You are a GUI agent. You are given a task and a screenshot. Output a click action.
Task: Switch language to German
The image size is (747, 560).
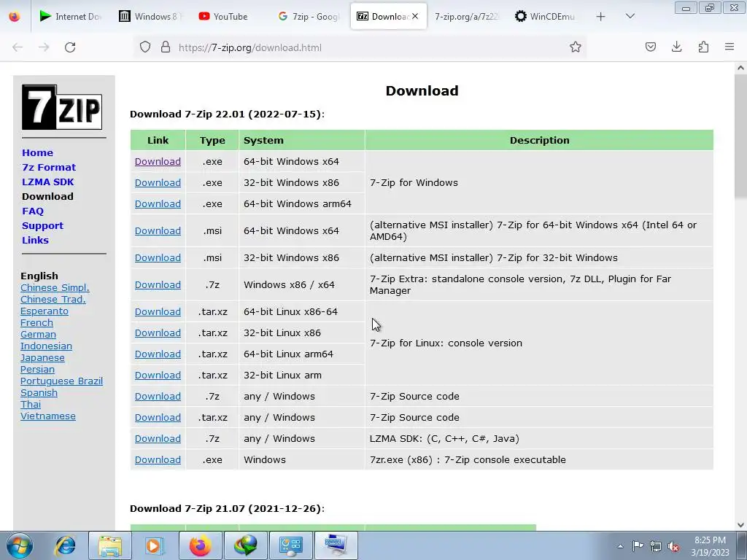pyautogui.click(x=38, y=334)
